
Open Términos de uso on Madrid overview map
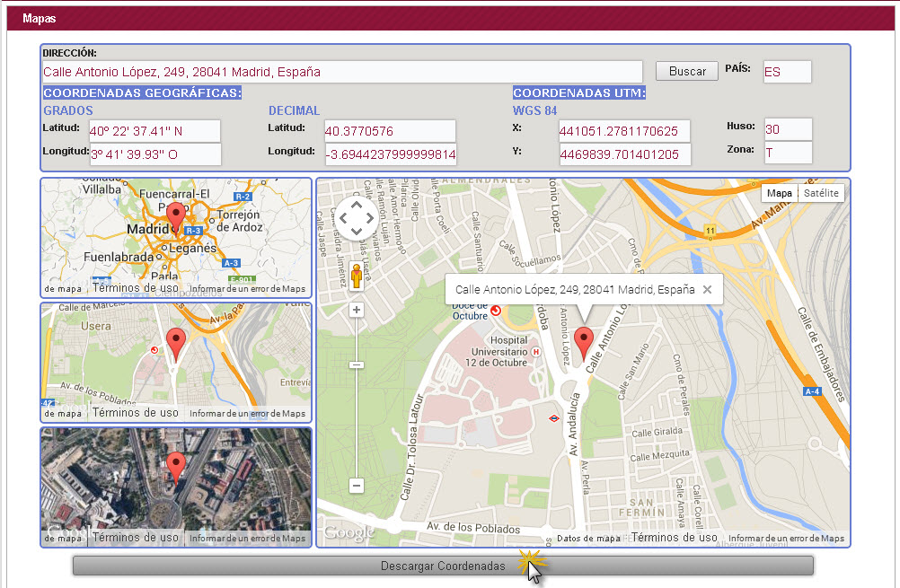pos(136,288)
